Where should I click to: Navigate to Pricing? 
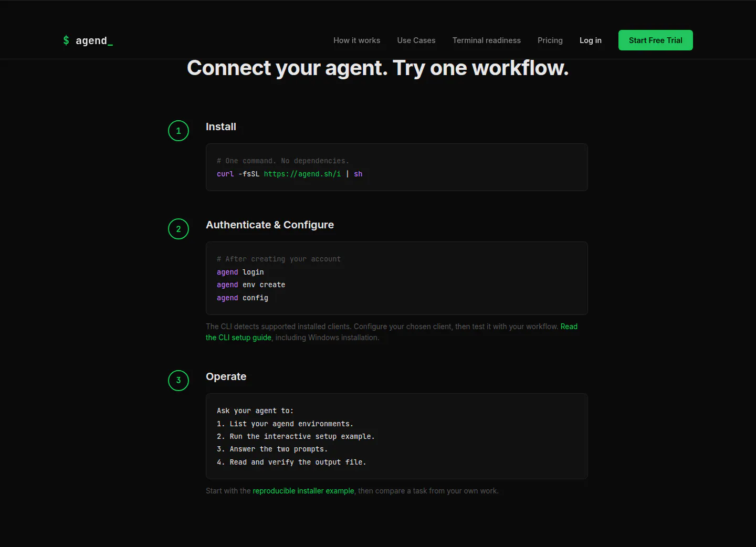pyautogui.click(x=550, y=40)
